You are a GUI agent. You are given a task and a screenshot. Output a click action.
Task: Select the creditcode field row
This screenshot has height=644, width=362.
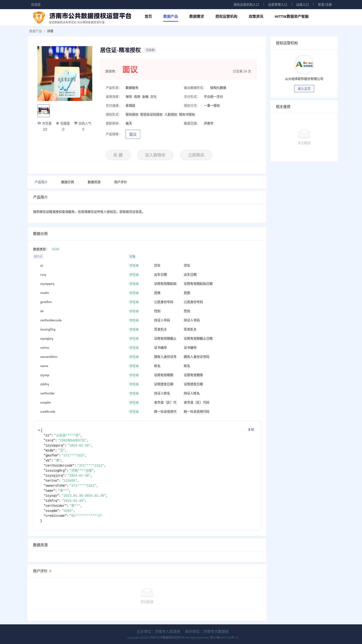(147, 412)
